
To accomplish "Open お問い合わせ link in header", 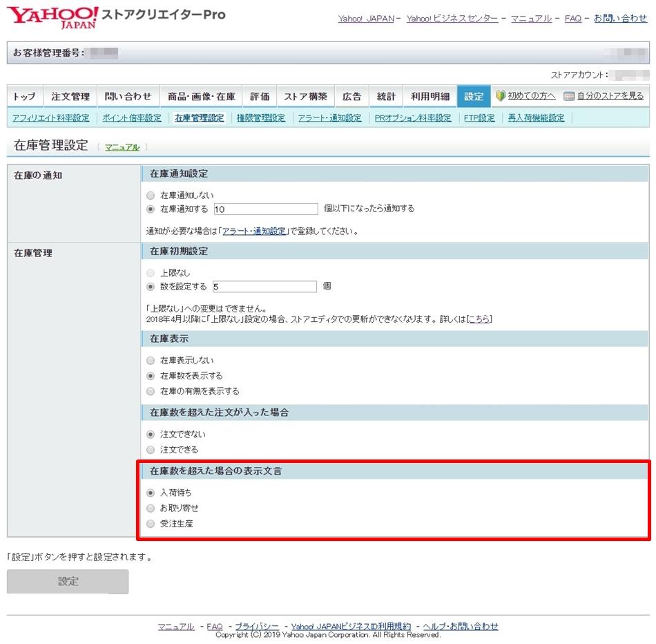I will tap(621, 19).
